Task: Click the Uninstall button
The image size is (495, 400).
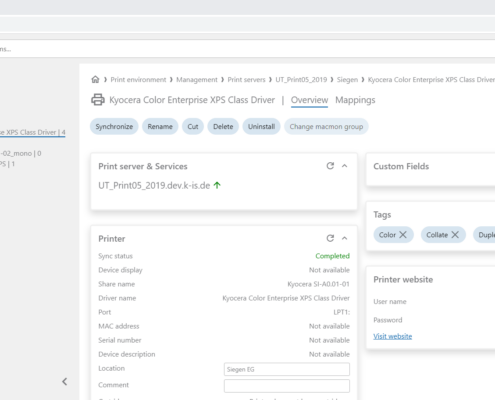Action: pyautogui.click(x=261, y=127)
